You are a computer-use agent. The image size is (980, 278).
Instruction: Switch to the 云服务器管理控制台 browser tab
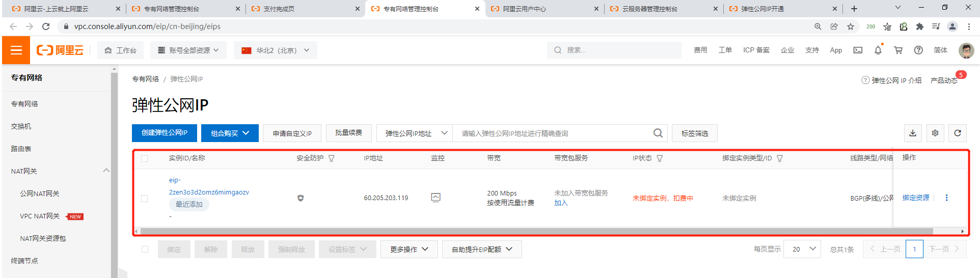pos(664,9)
